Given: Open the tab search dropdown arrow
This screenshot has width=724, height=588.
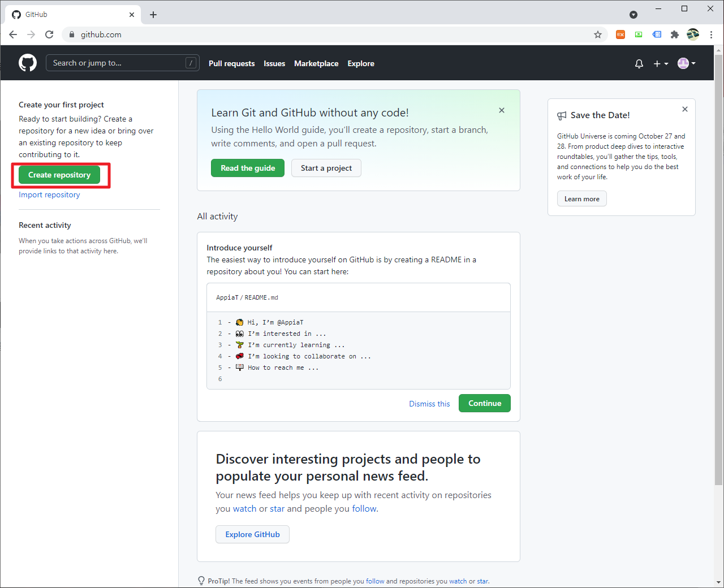Looking at the screenshot, I should 633,15.
